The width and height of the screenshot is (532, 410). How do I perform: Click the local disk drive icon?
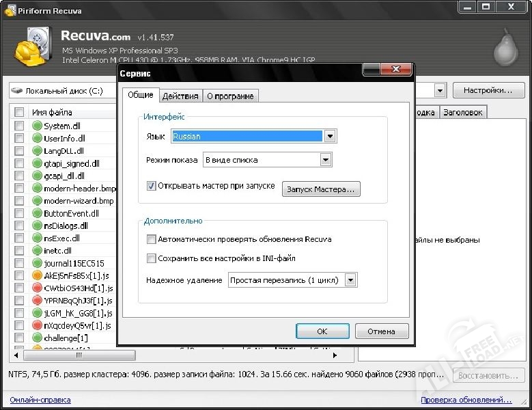pyautogui.click(x=17, y=91)
